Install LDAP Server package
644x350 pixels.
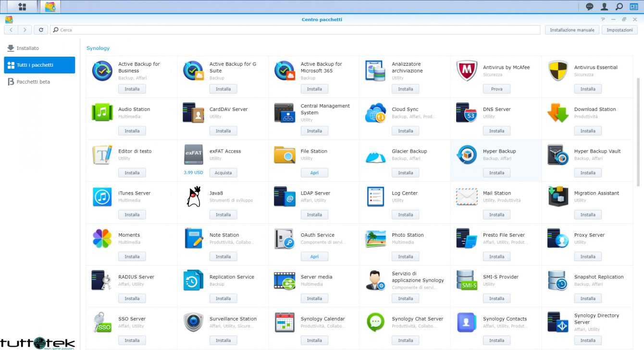[x=314, y=215]
